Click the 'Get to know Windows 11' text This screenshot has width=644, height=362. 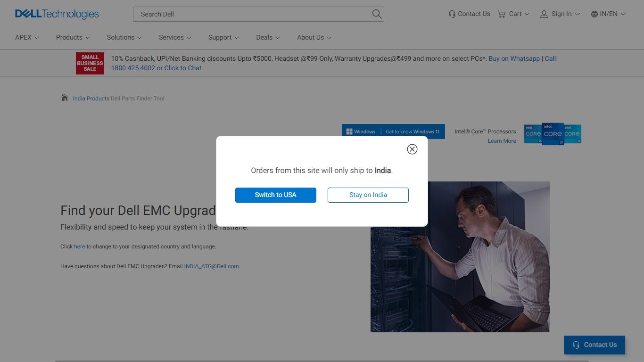pyautogui.click(x=413, y=132)
